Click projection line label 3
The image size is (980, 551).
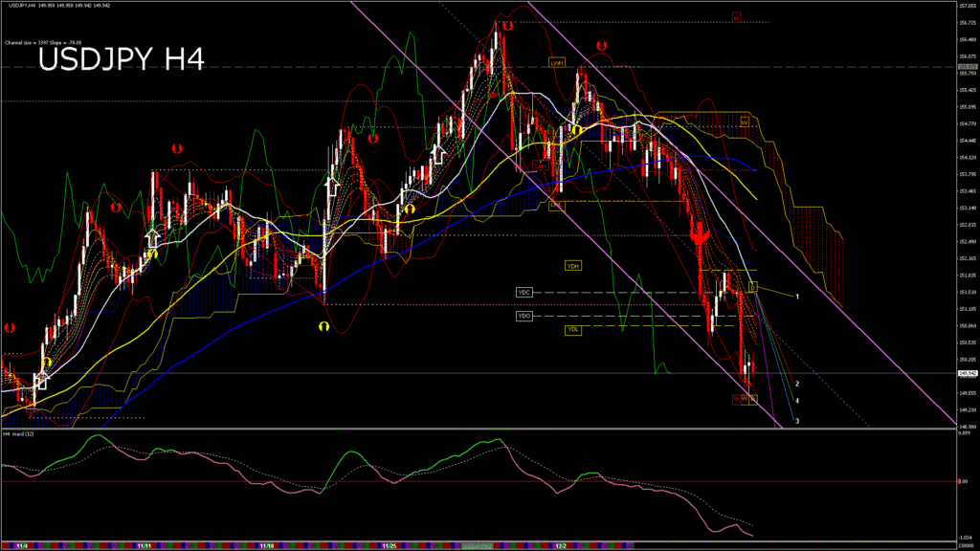(x=797, y=421)
